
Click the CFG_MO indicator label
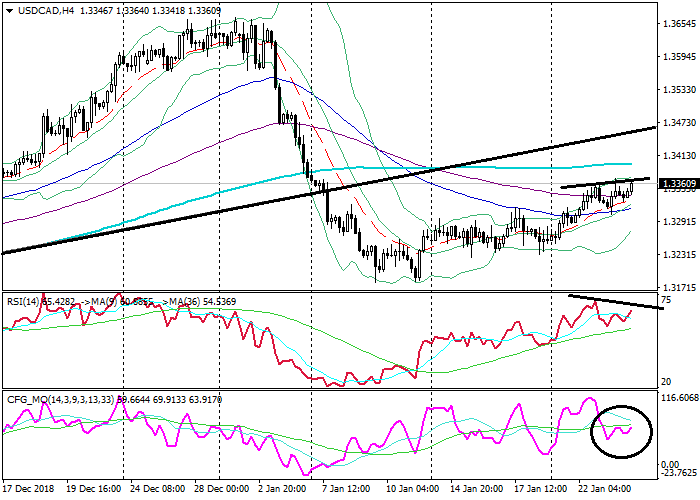click(30, 398)
